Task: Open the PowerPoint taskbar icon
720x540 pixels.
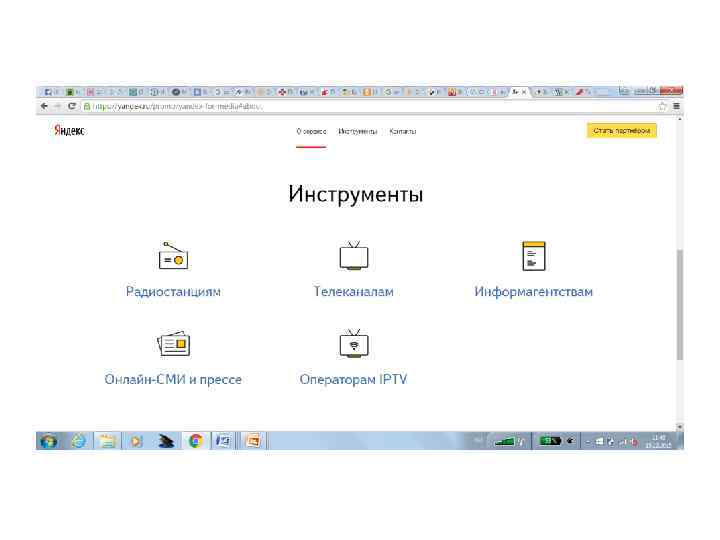Action: 253,441
